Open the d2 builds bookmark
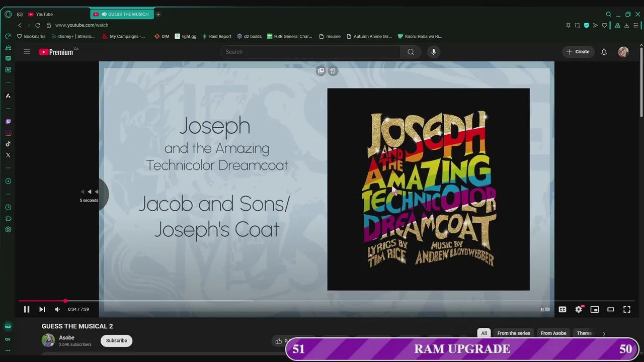 tap(249, 36)
